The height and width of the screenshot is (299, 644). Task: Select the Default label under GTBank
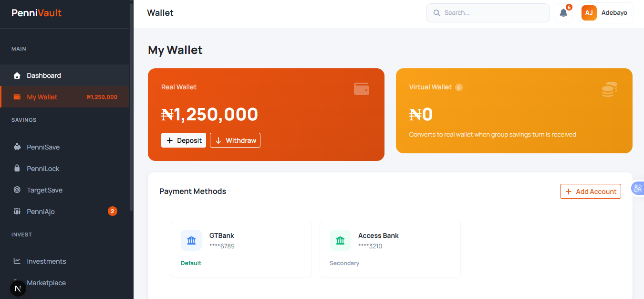tap(191, 263)
